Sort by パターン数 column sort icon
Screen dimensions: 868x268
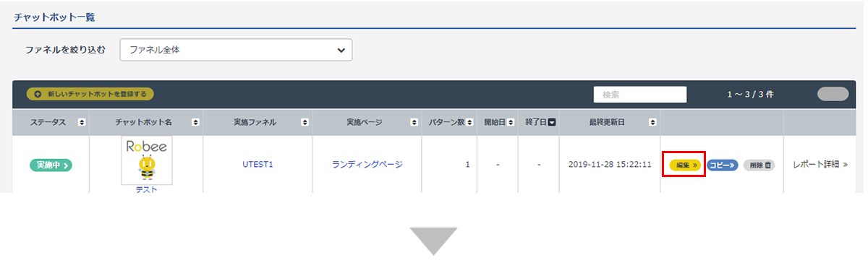coord(469,123)
